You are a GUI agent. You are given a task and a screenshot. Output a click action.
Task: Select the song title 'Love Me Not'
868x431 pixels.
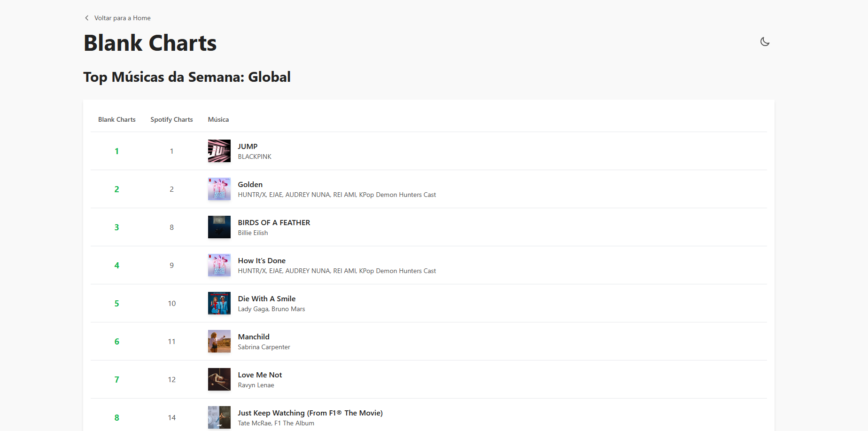click(x=260, y=375)
